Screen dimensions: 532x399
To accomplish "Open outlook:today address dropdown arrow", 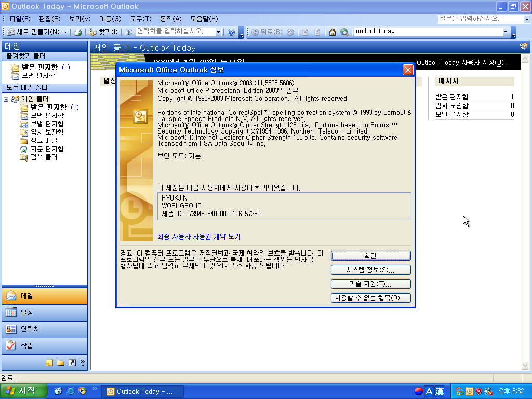I will 506,32.
